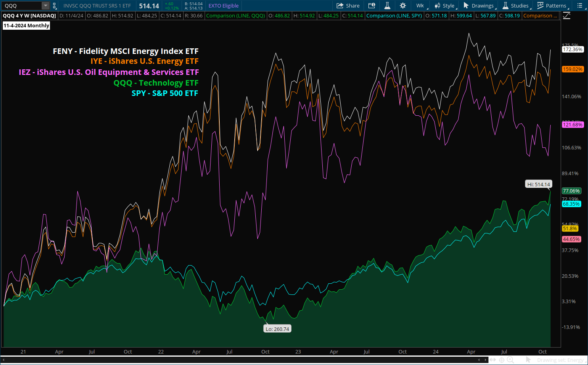Select the QQQ - Technology ETF label

tap(156, 83)
